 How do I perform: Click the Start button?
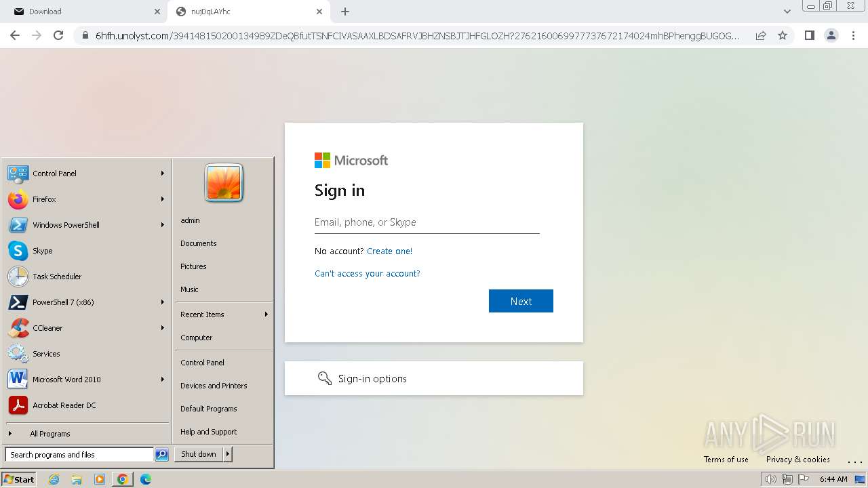[x=19, y=479]
